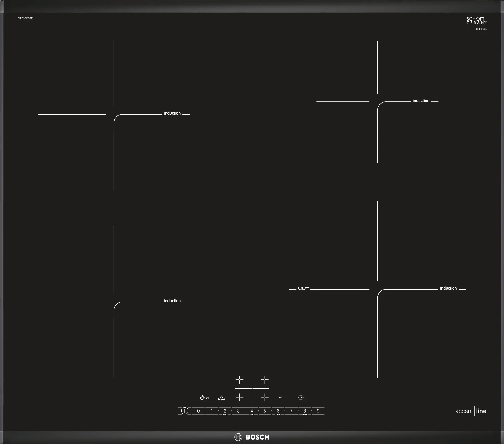Open the timer clock function
Screen dimensions: 504x444
tap(301, 397)
